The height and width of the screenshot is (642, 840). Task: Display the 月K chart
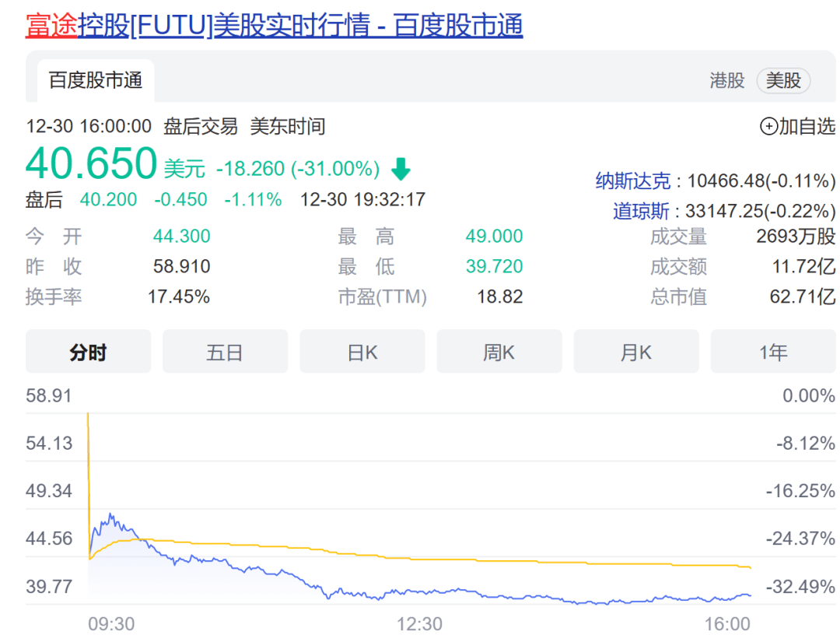(x=635, y=352)
